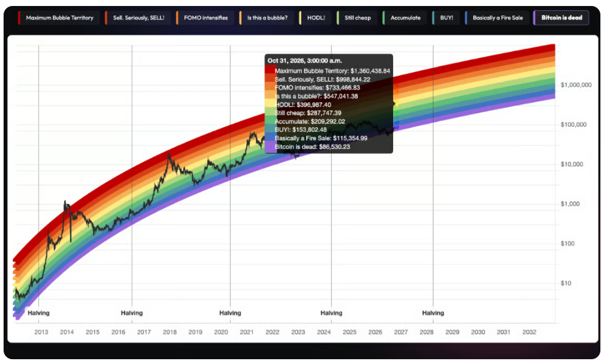Click tooltip Basically a Fire Sale $115,354.99 row

click(321, 138)
